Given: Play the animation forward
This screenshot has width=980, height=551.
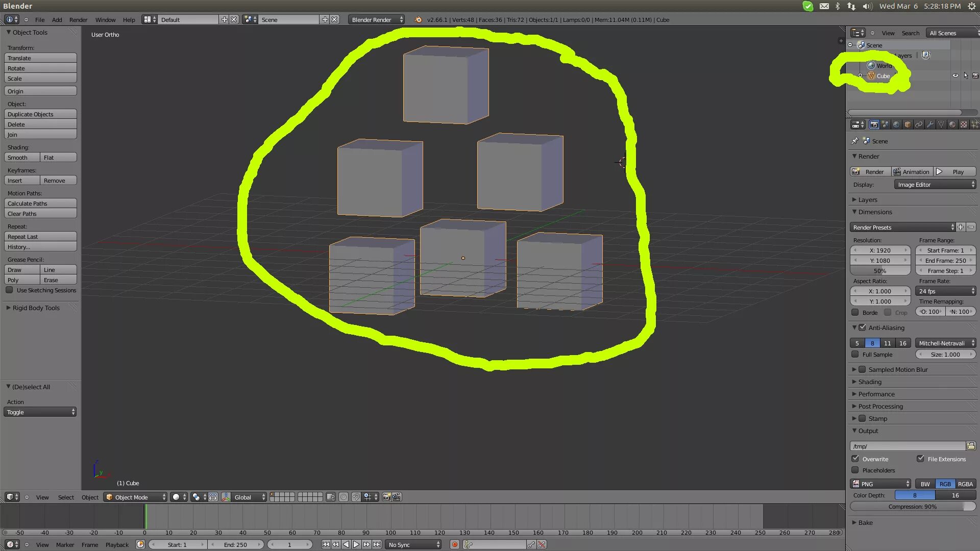Looking at the screenshot, I should 356,544.
